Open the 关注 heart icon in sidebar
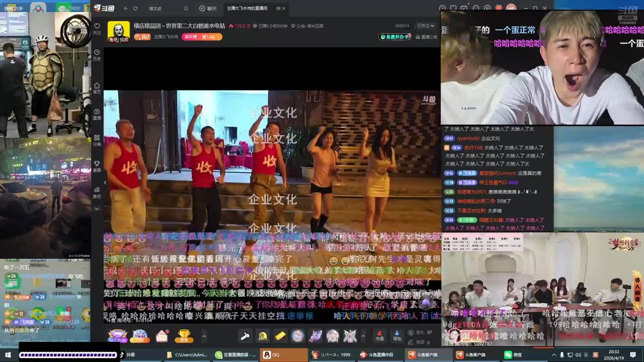The width and height of the screenshot is (644, 362). point(97,28)
